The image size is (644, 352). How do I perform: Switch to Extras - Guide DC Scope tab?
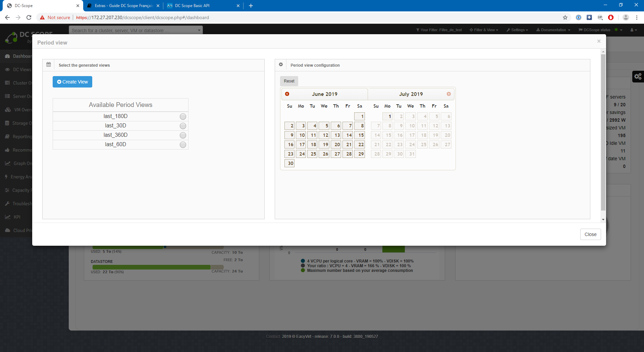(x=122, y=6)
